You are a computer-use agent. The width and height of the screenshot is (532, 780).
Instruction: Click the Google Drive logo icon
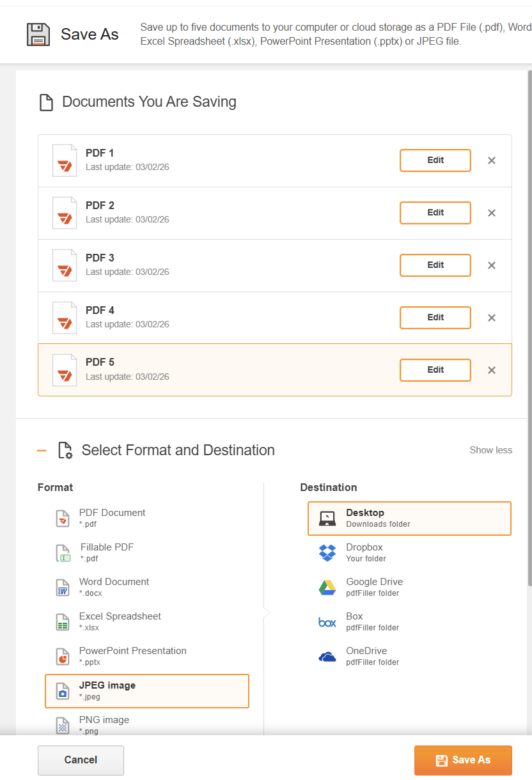(327, 588)
